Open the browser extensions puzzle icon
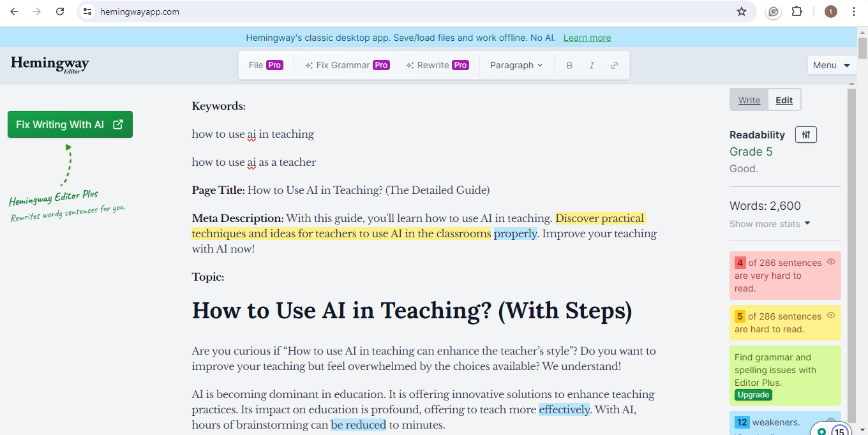Viewport: 868px width, 435px height. point(797,11)
